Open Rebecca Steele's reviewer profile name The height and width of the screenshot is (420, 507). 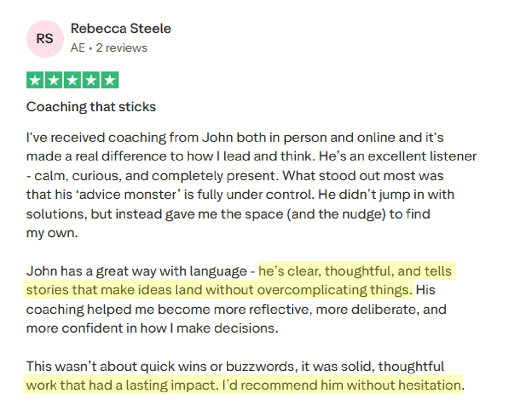tap(121, 29)
